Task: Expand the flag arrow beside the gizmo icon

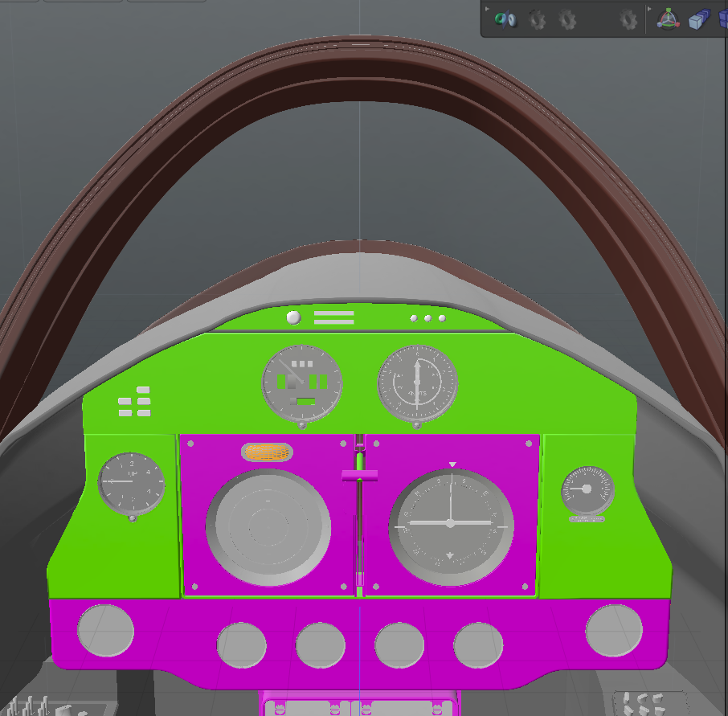Action: click(x=649, y=9)
